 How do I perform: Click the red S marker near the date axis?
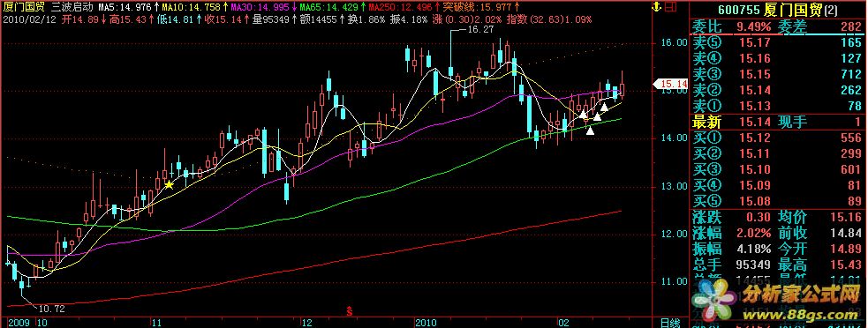coord(350,311)
